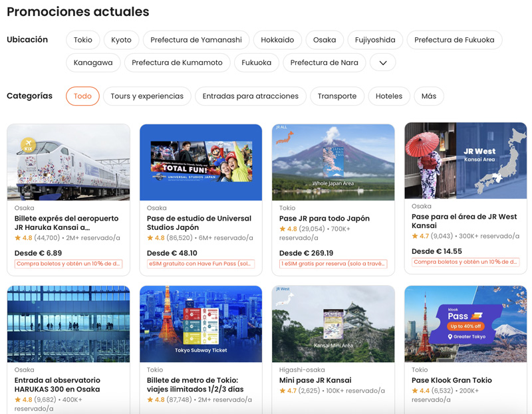The width and height of the screenshot is (532, 414).
Task: Click the 1 eSIM gratis por reserva tag
Action: click(x=333, y=264)
